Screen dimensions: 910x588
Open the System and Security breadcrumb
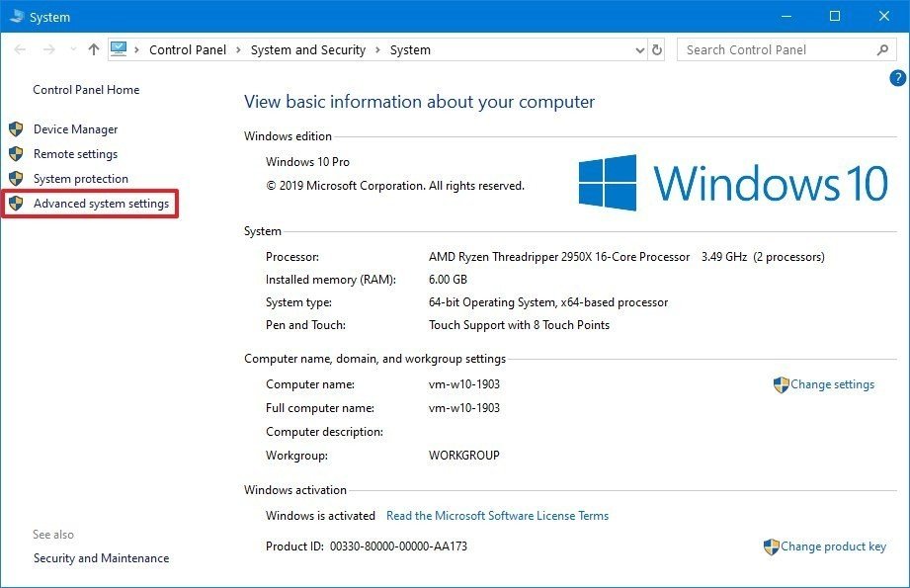coord(308,50)
